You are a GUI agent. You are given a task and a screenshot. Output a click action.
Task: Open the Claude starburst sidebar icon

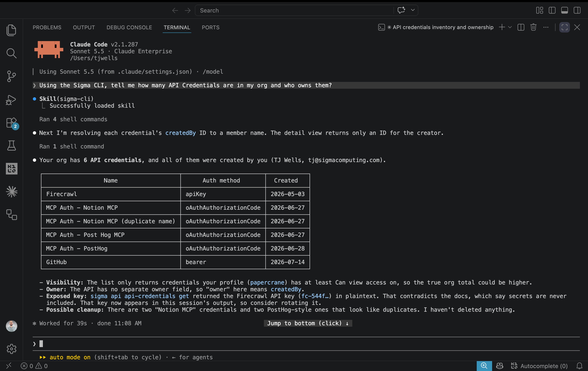pyautogui.click(x=11, y=192)
